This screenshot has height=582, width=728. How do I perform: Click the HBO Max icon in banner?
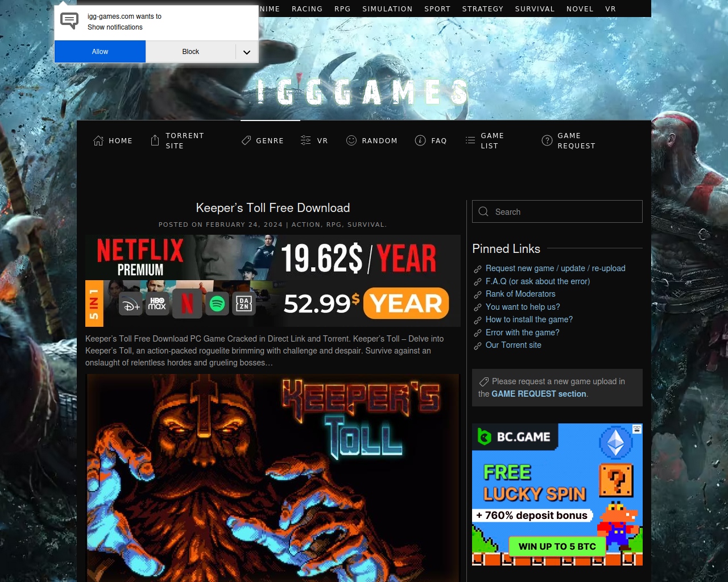pyautogui.click(x=157, y=304)
